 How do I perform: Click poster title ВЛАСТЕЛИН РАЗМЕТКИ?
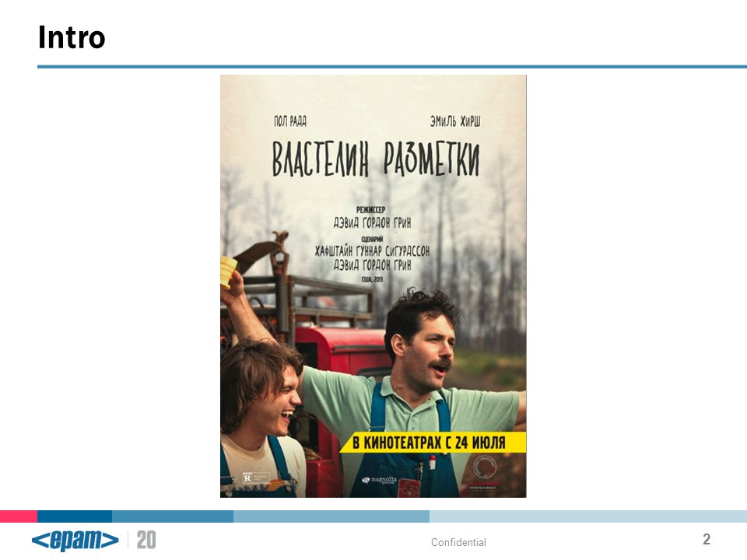(375, 159)
